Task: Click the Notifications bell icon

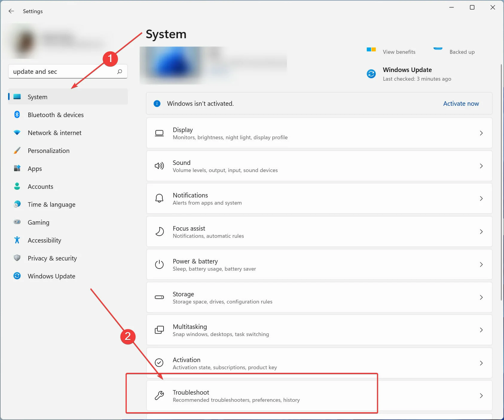Action: 159,198
